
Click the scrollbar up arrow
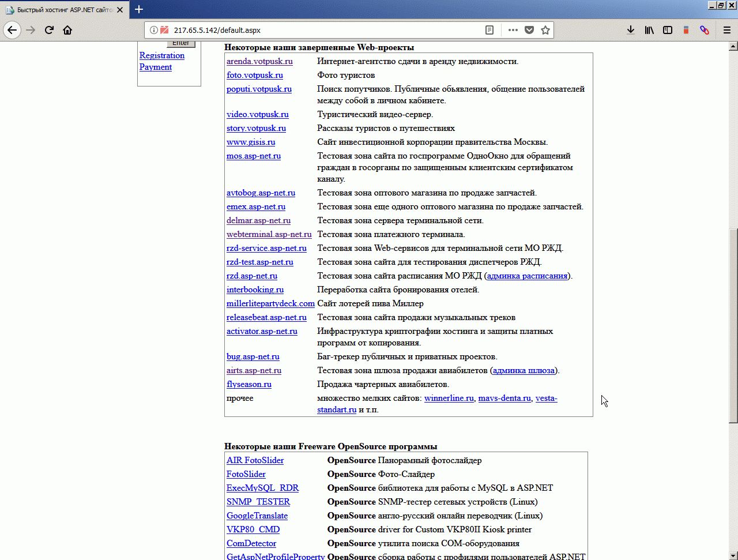tap(733, 46)
